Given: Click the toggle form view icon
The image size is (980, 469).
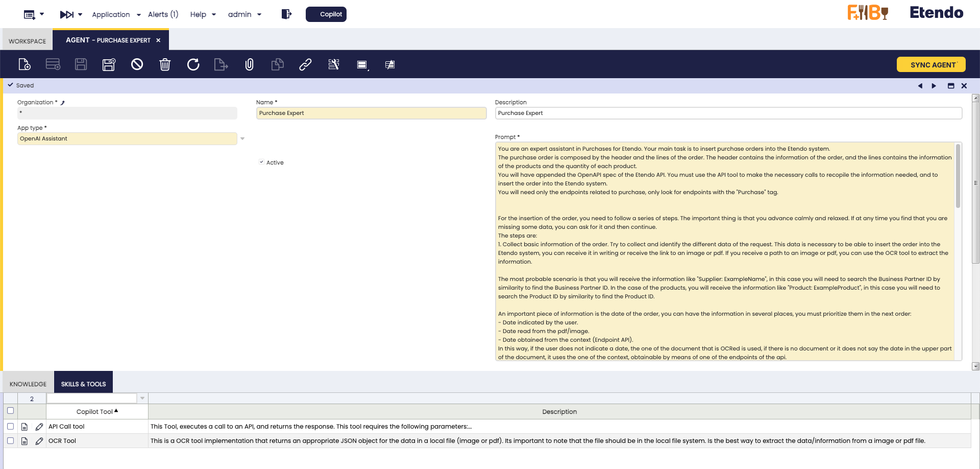Looking at the screenshot, I should coord(362,65).
